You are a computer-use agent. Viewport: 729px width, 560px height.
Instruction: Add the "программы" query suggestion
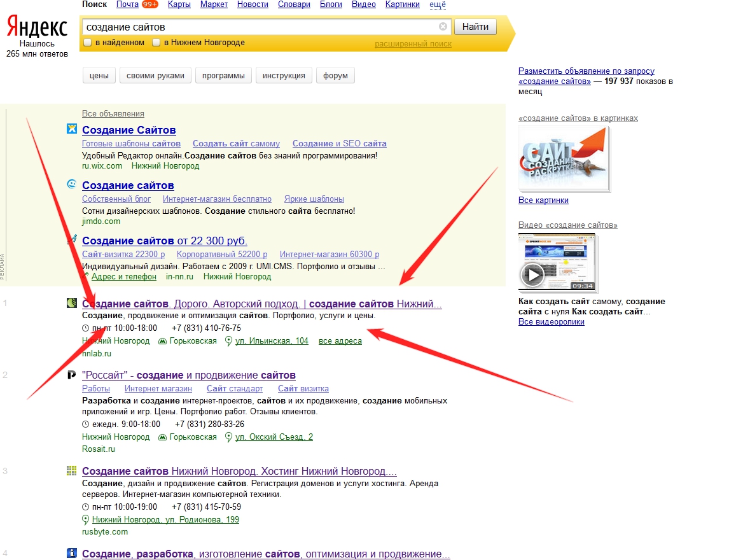(x=223, y=75)
